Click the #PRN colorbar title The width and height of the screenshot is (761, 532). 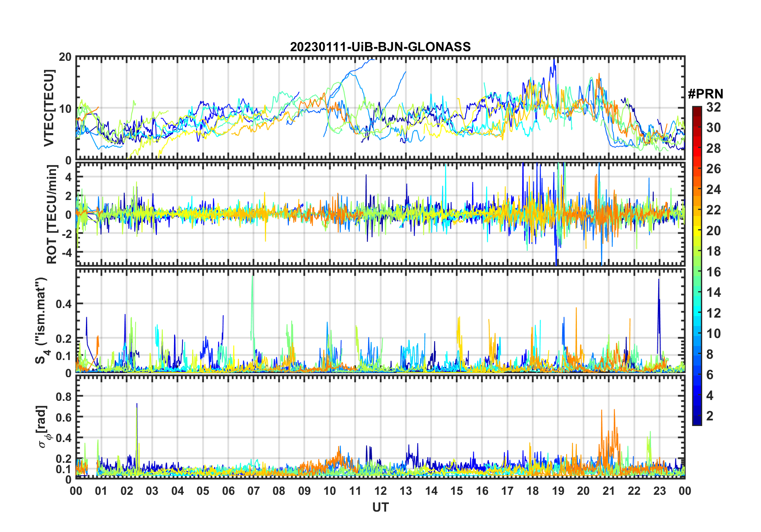point(705,94)
